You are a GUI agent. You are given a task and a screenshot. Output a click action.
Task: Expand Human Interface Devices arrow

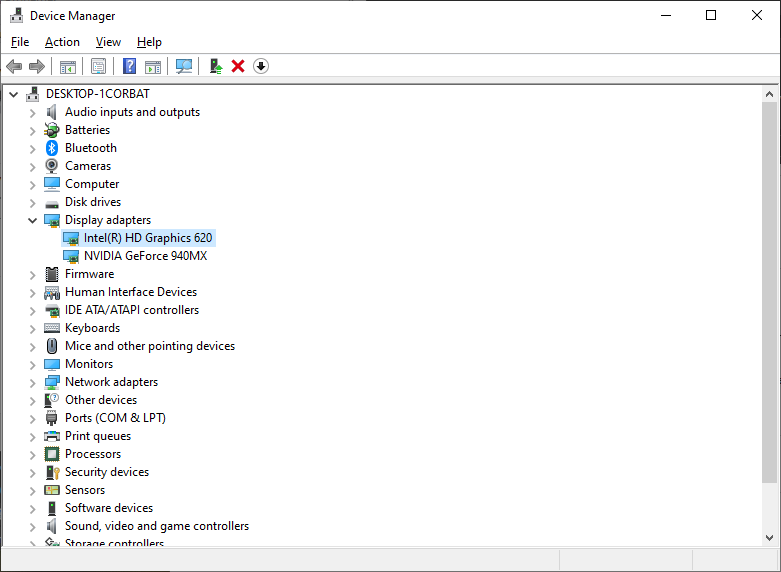tap(32, 292)
